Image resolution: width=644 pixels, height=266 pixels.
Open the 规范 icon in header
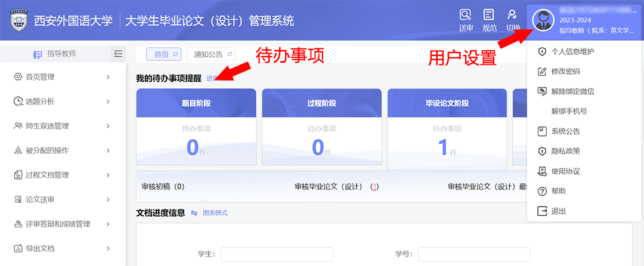[x=489, y=16]
